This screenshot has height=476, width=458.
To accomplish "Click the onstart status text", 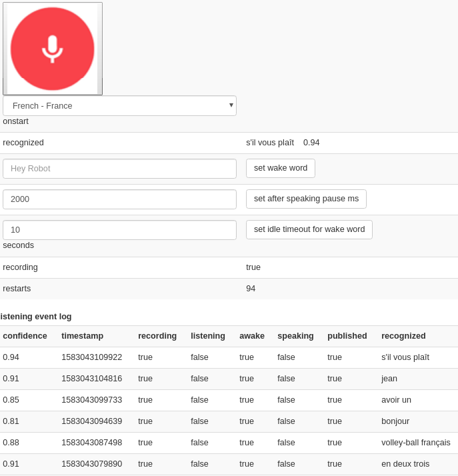I will click(x=15, y=121).
